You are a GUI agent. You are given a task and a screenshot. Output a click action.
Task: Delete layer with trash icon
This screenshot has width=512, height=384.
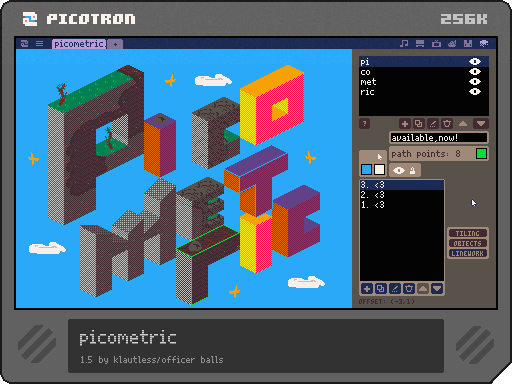447,124
